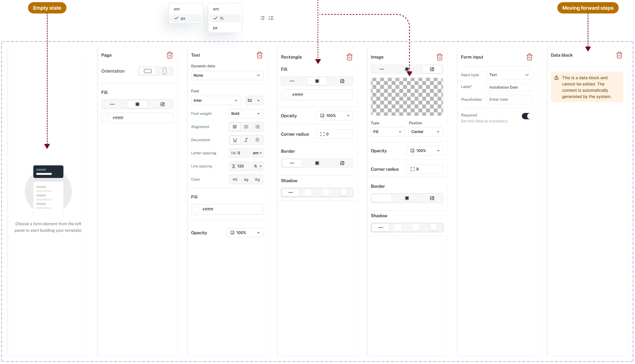The height and width of the screenshot is (364, 635).
Task: Select image fill icon in Page Fill
Action: [x=162, y=104]
